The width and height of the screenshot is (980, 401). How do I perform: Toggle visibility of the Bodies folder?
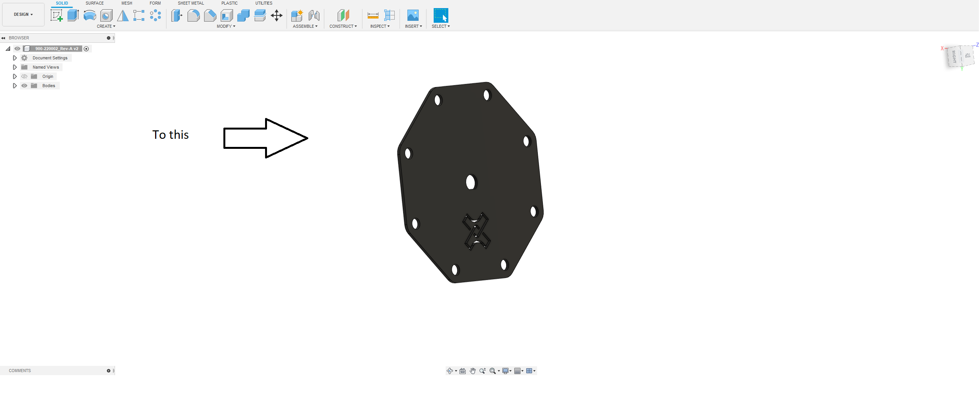(x=24, y=86)
